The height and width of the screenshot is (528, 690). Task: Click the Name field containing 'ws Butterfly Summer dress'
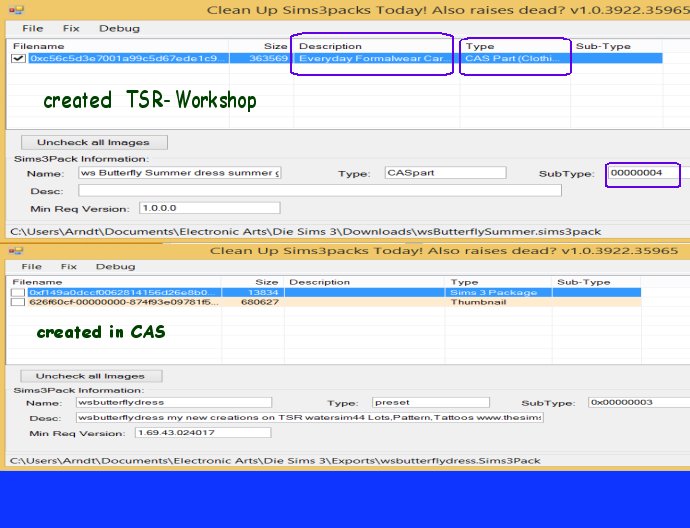(179, 173)
